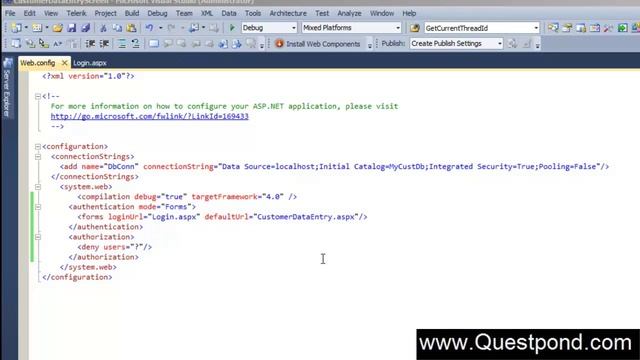640x360 pixels.
Task: Collapse the connectionStrings node
Action: click(x=38, y=157)
